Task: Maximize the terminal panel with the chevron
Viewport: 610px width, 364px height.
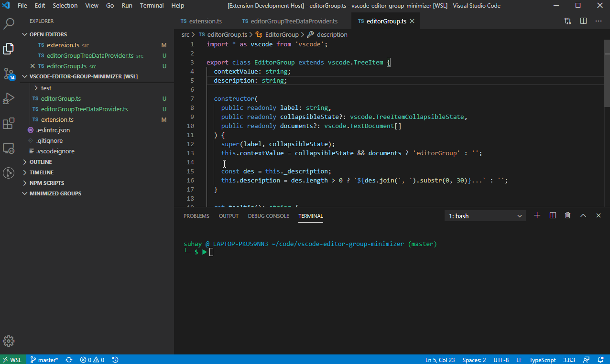Action: 583,215
